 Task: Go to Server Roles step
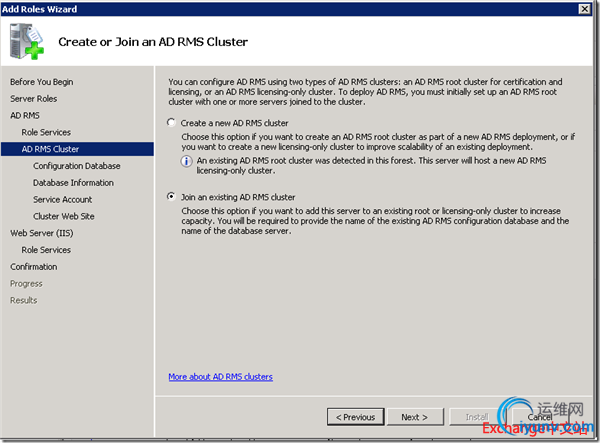34,99
